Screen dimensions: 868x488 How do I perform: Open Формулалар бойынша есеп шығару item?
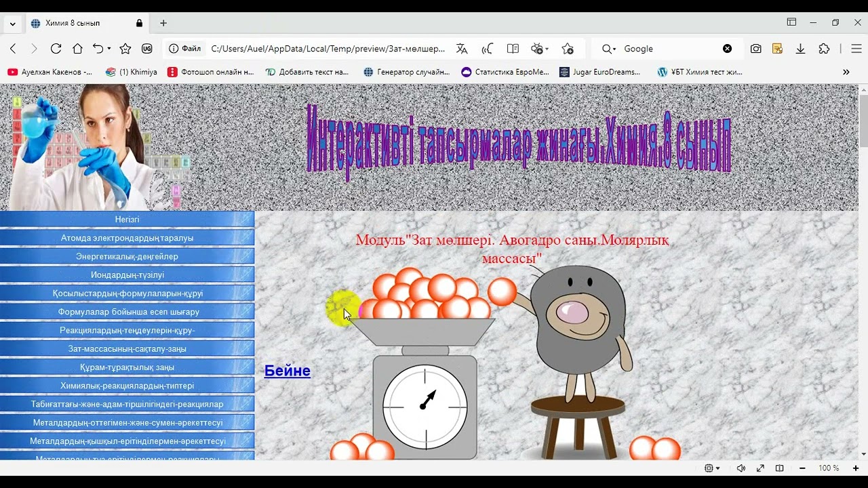[127, 311]
